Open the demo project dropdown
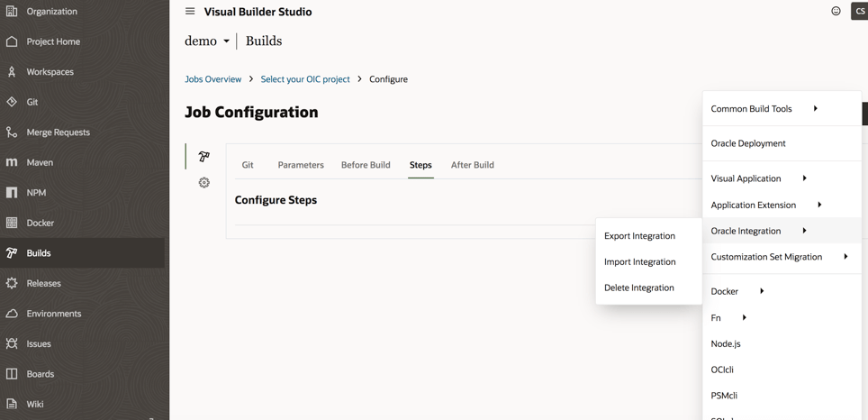This screenshot has height=420, width=868. coord(207,41)
